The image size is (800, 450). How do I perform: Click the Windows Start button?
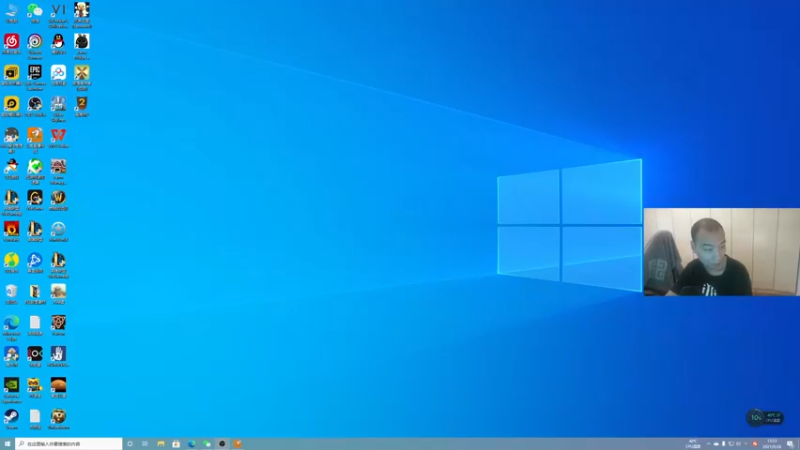7,444
